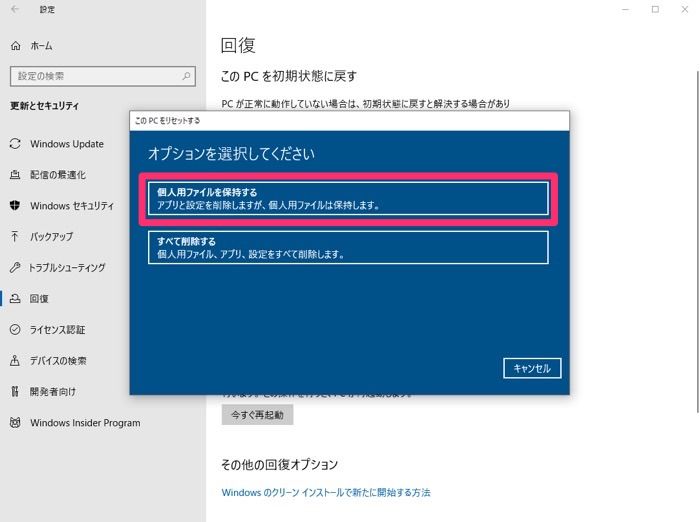
Task: Open Windows のクリーン インストール link
Action: coord(326,493)
